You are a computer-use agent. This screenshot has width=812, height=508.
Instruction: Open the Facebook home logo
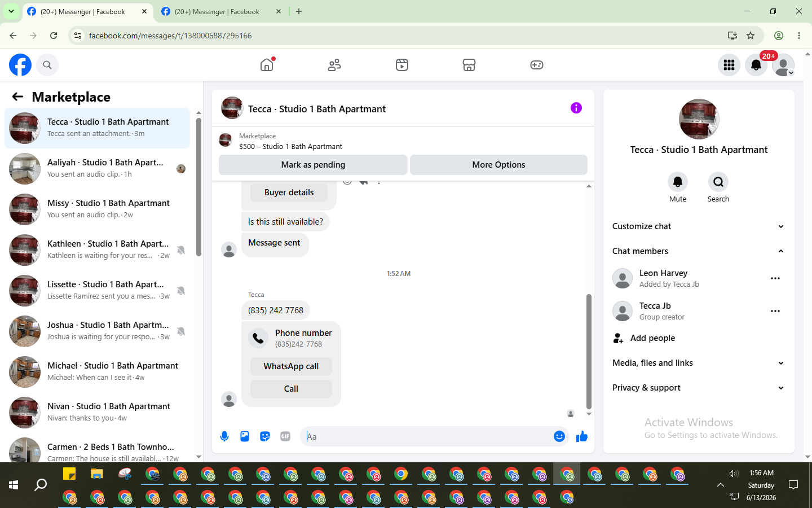click(20, 65)
